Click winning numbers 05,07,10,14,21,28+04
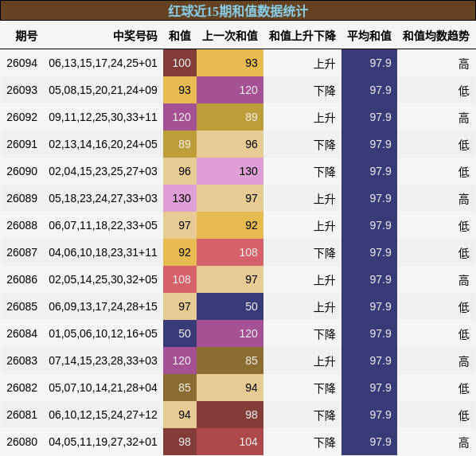The image size is (476, 456). coord(103,388)
